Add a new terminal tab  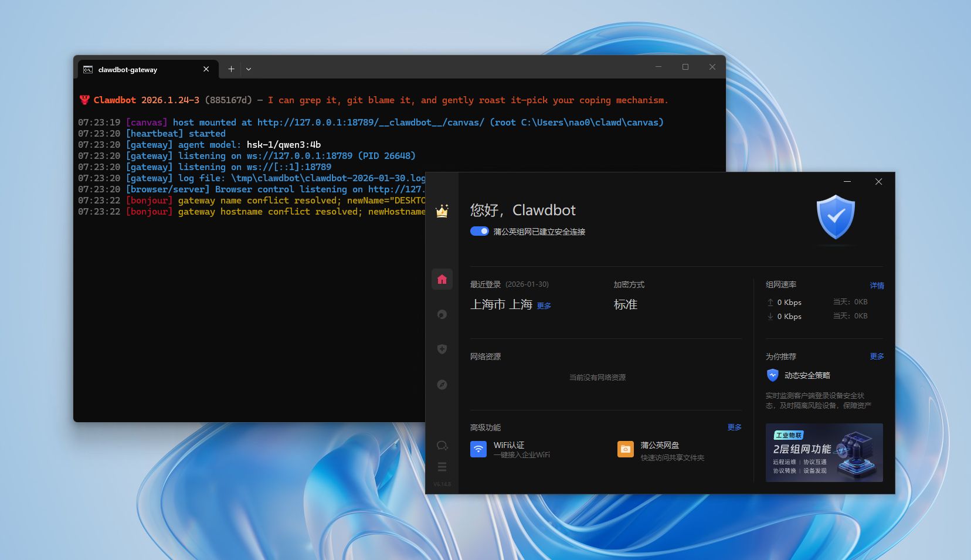pos(231,69)
